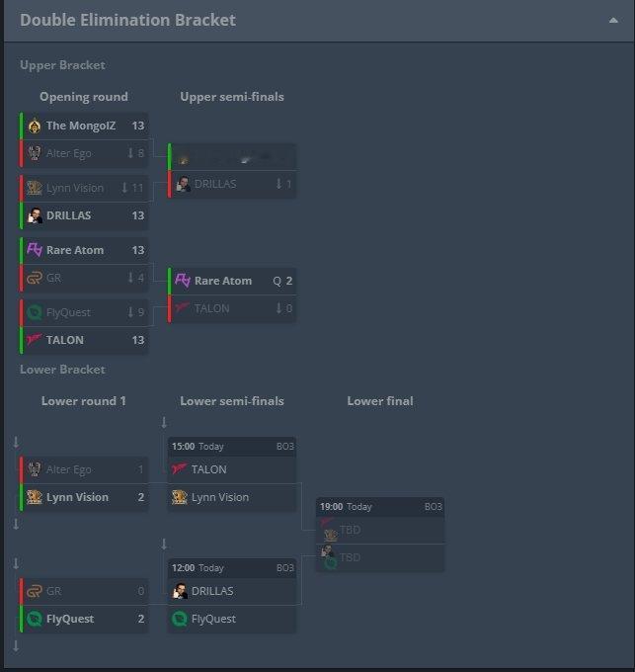Open TALON opening round team name
This screenshot has width=635, height=672.
click(x=64, y=340)
